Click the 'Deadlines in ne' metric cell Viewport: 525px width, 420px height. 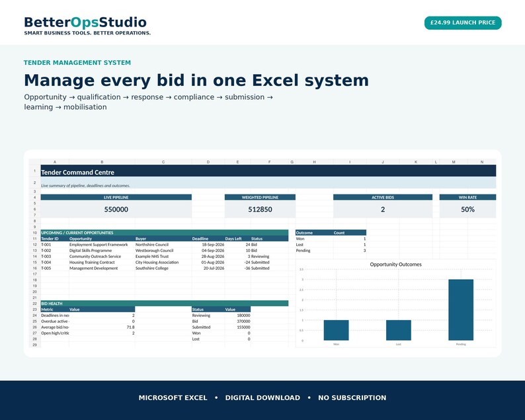pos(55,315)
